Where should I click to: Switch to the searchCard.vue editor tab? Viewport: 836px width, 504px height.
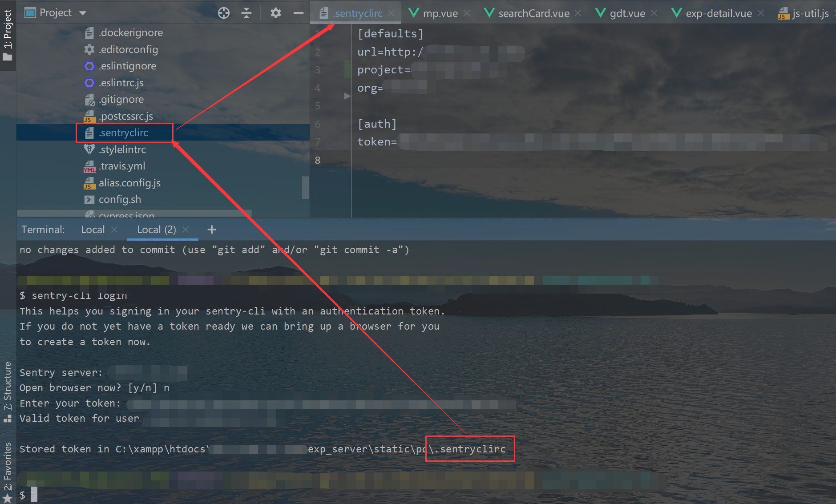click(533, 13)
